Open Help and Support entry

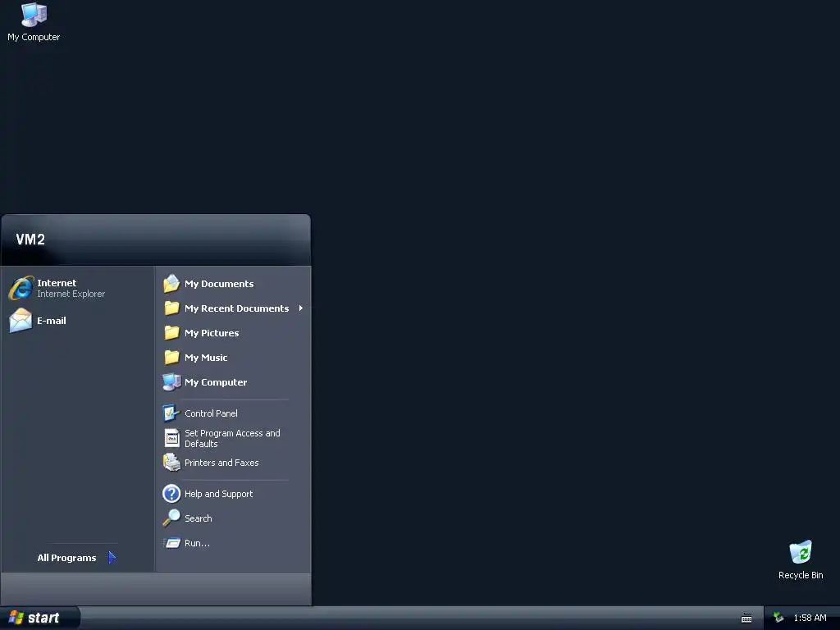218,494
